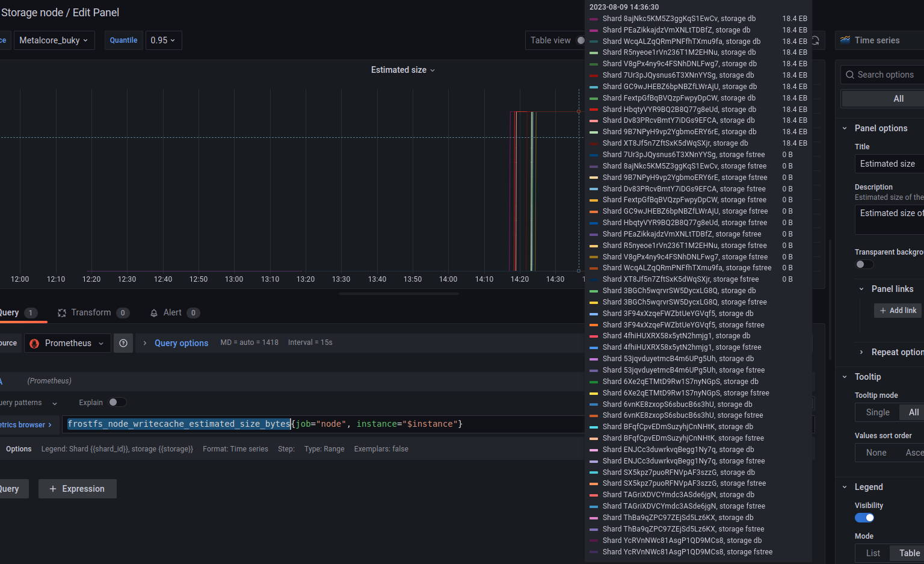Click the Description text area
Viewport: 924px width, 564px height.
coord(889,219)
